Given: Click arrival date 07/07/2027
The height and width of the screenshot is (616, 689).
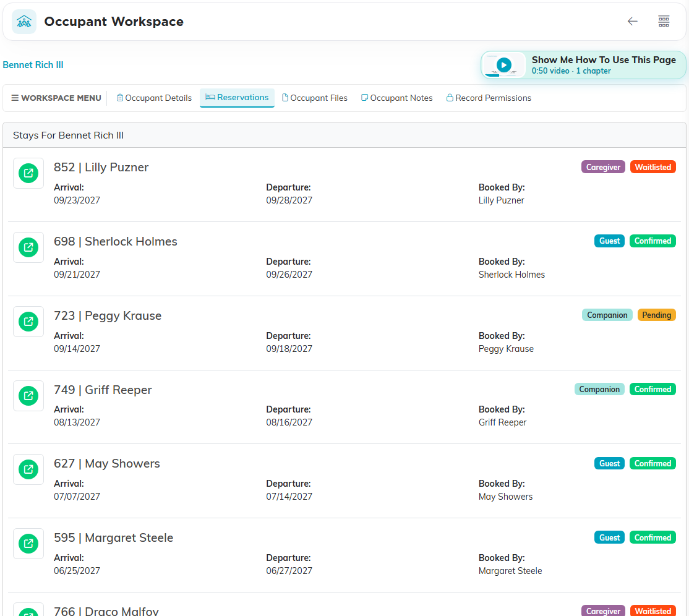Looking at the screenshot, I should 77,497.
